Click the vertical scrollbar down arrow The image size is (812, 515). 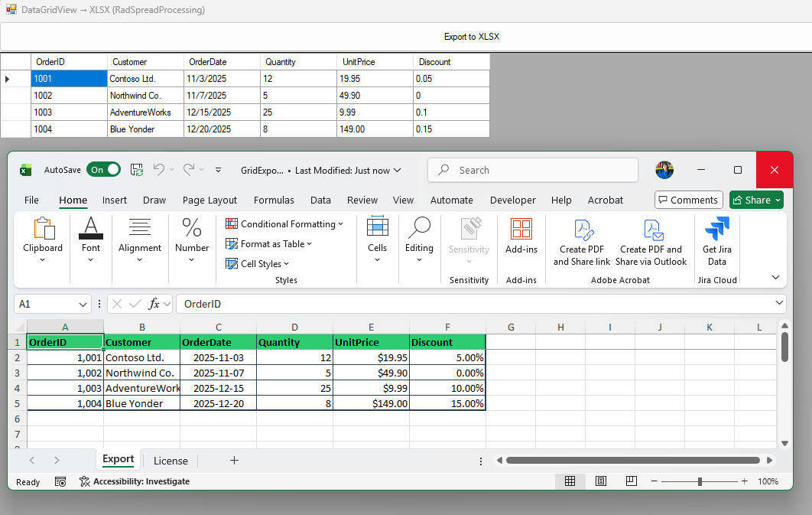[x=784, y=444]
